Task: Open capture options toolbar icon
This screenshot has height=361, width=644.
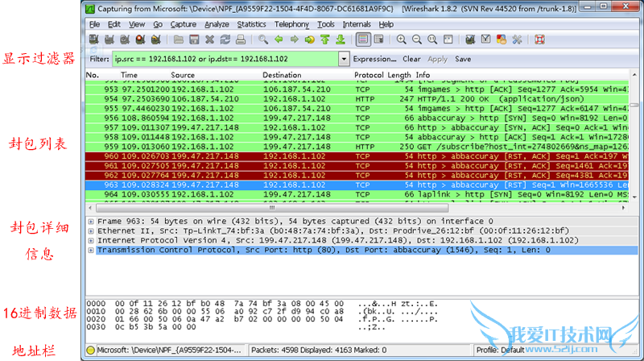Action: coord(109,39)
